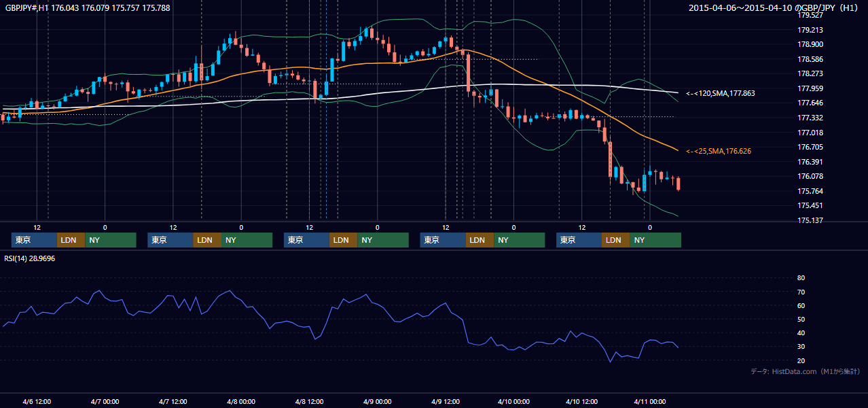Click RSI scale value 20
This screenshot has height=408, width=868.
click(x=801, y=360)
